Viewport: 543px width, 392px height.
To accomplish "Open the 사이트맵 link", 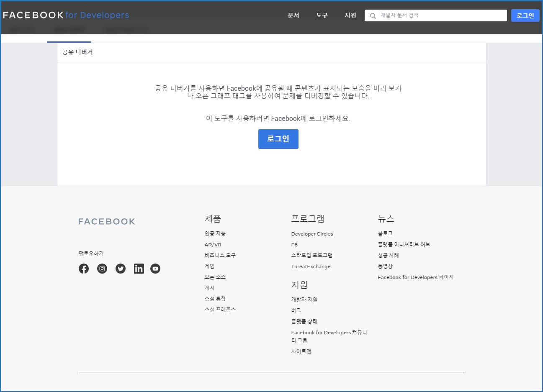I will (301, 351).
